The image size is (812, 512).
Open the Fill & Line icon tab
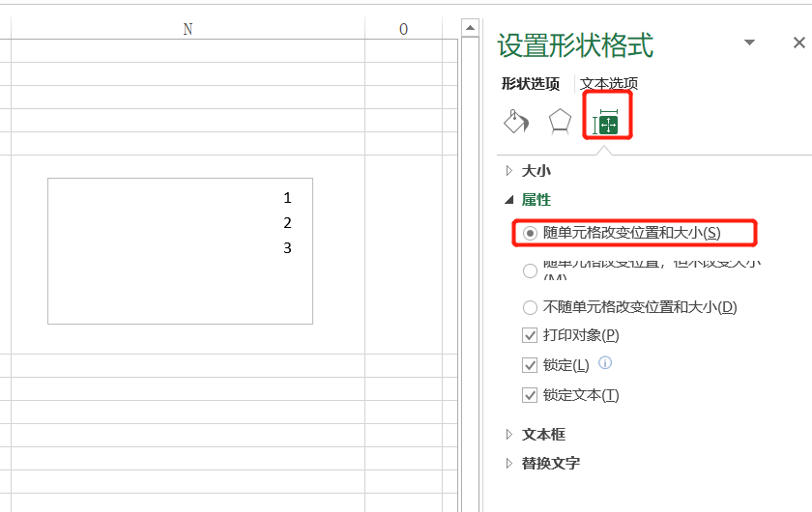[516, 122]
